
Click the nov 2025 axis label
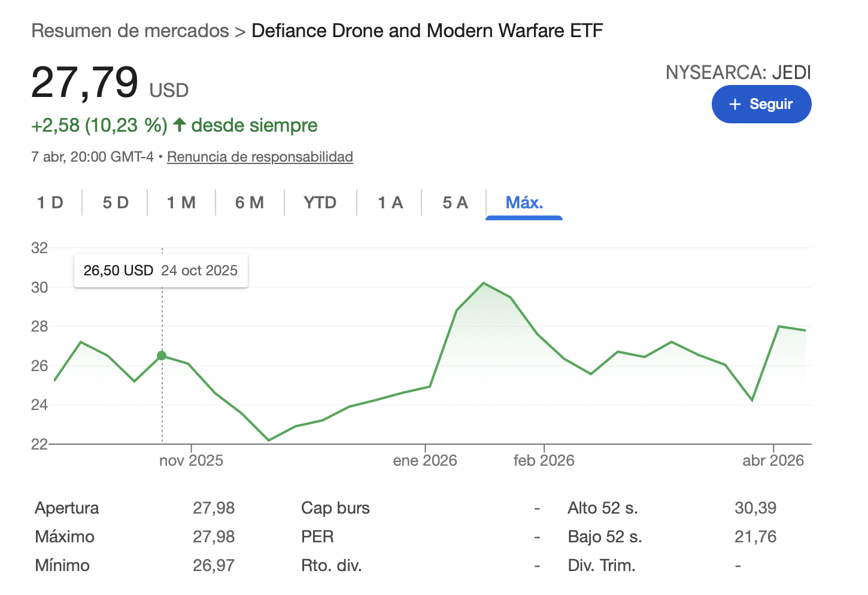point(191,460)
